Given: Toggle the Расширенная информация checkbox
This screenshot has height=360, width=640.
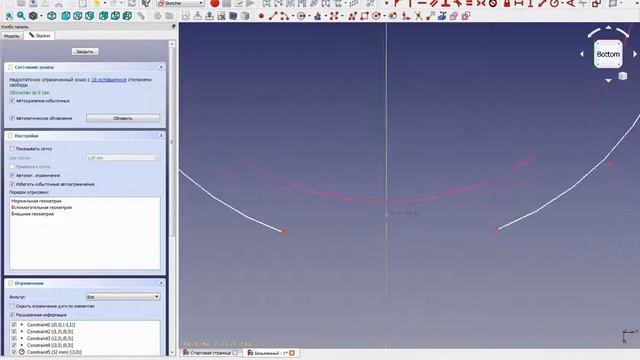Looking at the screenshot, I should pos(12,315).
